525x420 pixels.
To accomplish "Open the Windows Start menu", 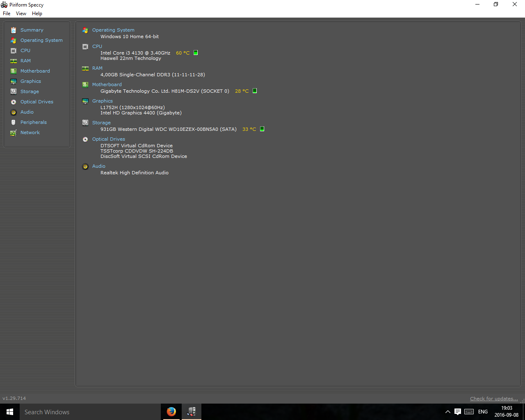I will (x=10, y=412).
